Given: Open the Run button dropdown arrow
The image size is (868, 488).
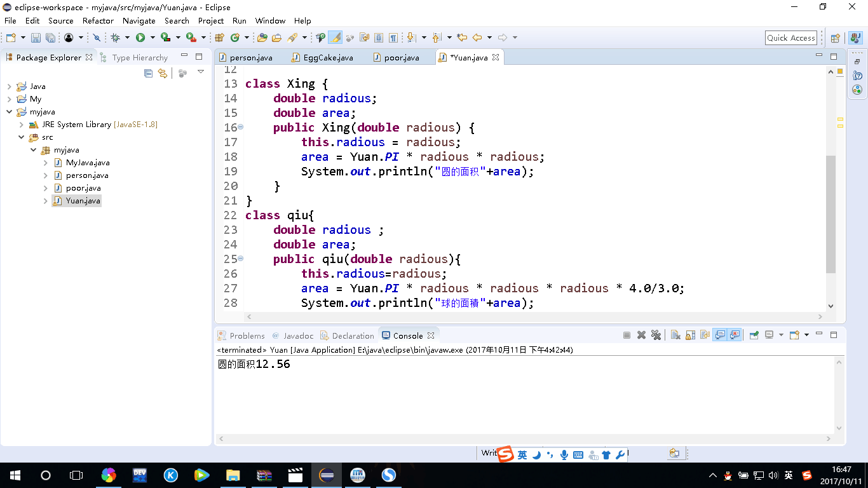Looking at the screenshot, I should pyautogui.click(x=153, y=37).
